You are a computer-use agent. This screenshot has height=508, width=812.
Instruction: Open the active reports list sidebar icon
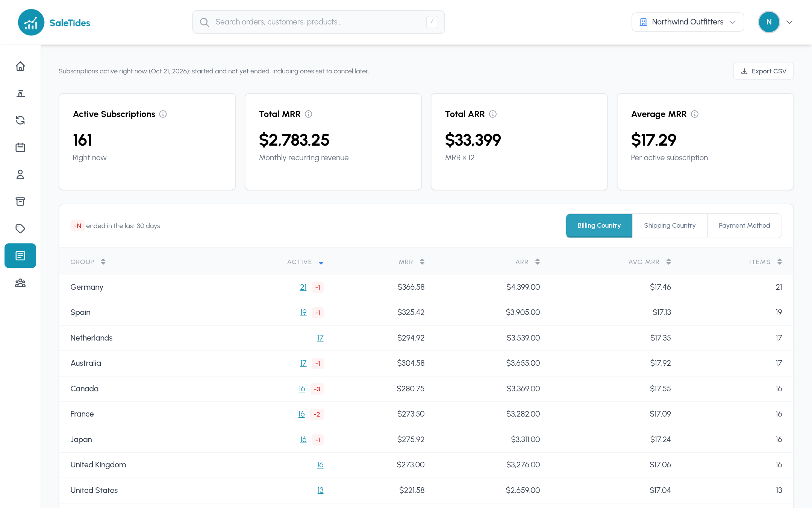tap(20, 256)
